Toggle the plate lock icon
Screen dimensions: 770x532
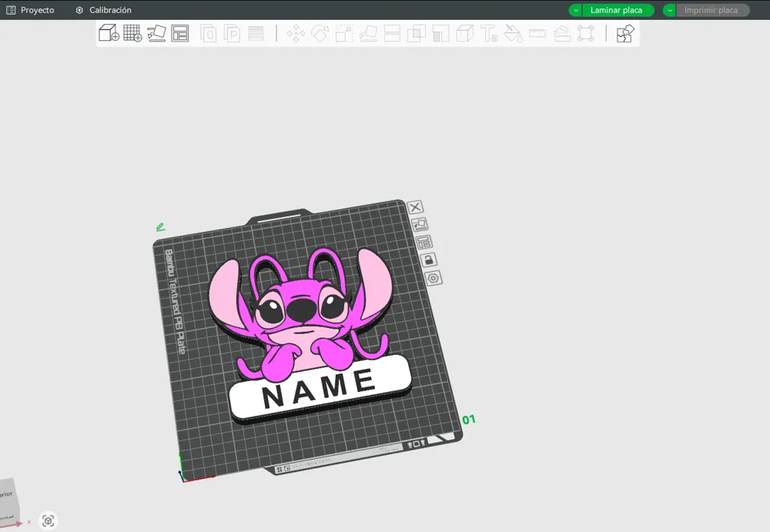(429, 260)
